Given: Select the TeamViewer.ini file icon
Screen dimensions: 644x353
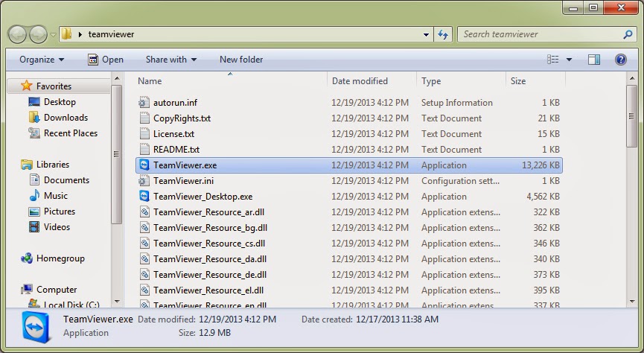Looking at the screenshot, I should 144,180.
